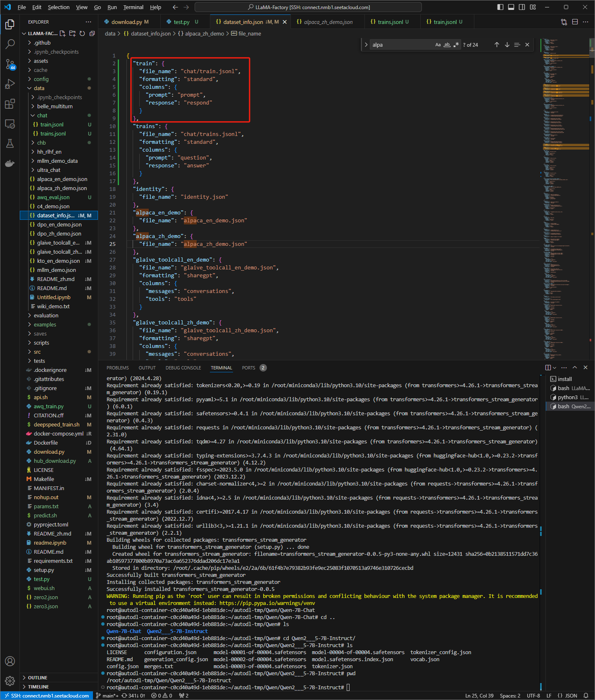Image resolution: width=595 pixels, height=700 pixels.
Task: Click New Folder icon in Explorer header
Action: tap(72, 33)
